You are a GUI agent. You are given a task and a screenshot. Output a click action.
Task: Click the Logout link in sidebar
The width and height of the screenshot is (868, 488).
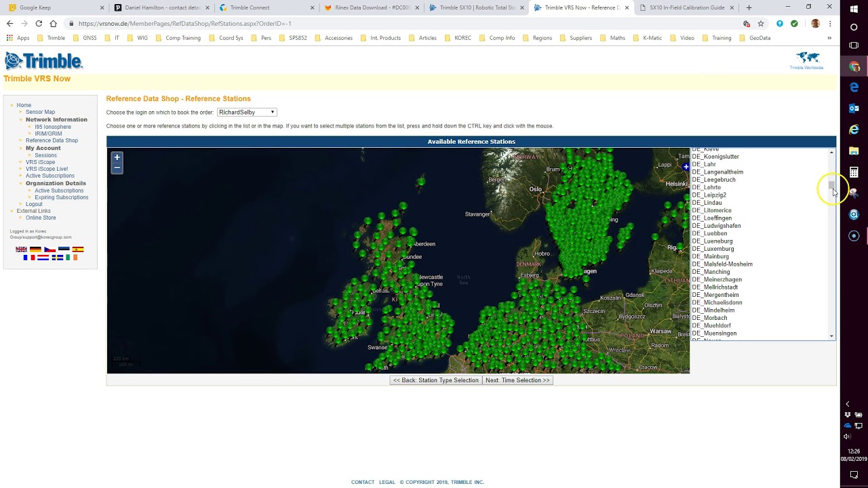34,204
